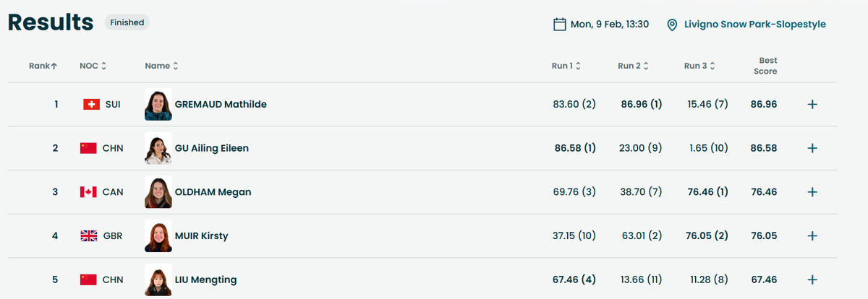
Task: Click China flag in Gu Ailing row
Action: [x=88, y=148]
